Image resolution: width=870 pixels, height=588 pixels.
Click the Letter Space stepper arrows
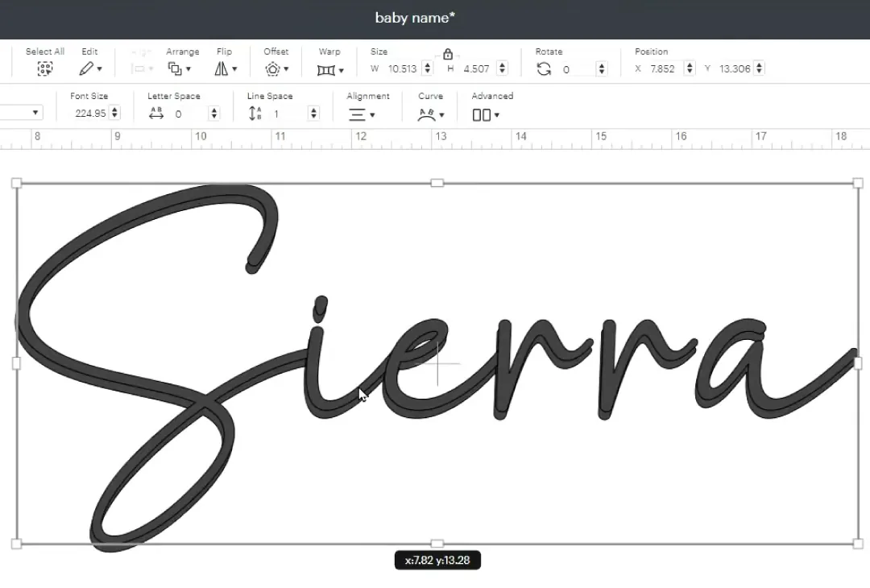pyautogui.click(x=214, y=113)
